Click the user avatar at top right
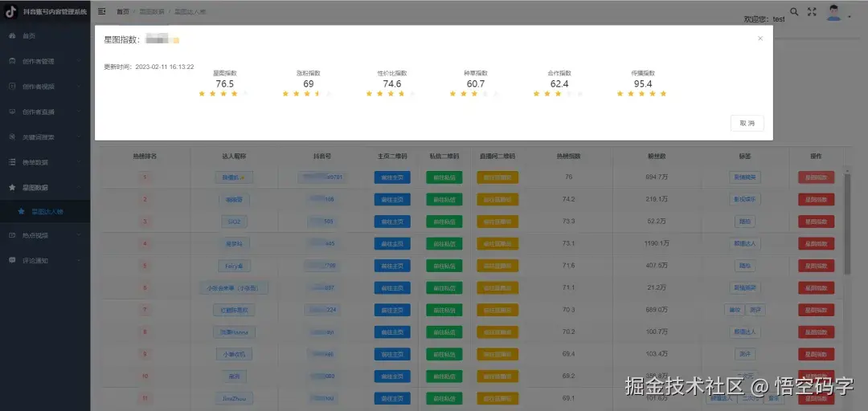 pos(833,12)
